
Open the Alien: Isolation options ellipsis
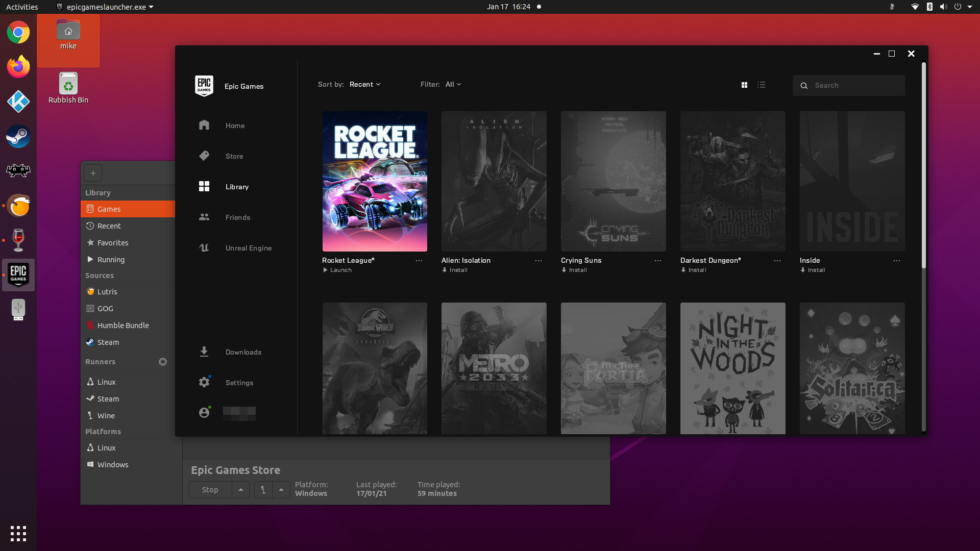(x=538, y=261)
